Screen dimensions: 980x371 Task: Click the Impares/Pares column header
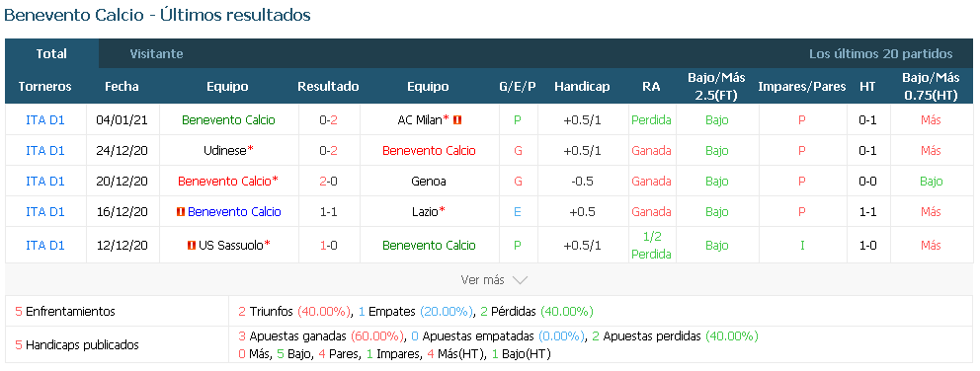tap(802, 87)
